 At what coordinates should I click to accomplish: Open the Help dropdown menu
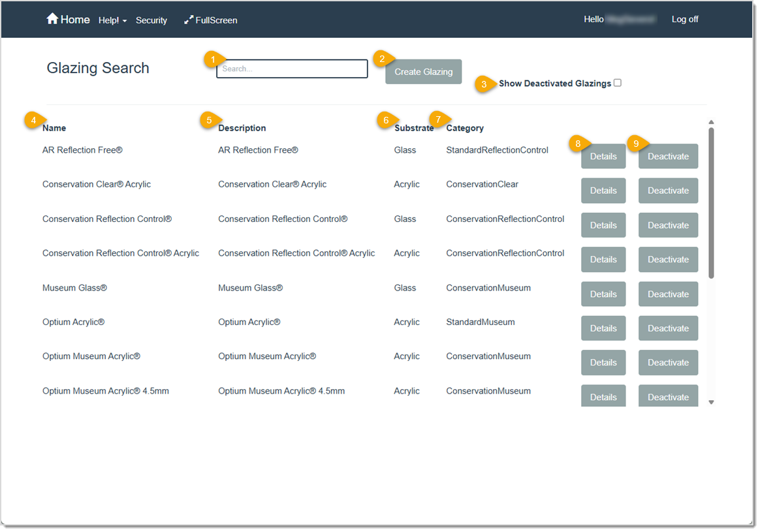[112, 20]
